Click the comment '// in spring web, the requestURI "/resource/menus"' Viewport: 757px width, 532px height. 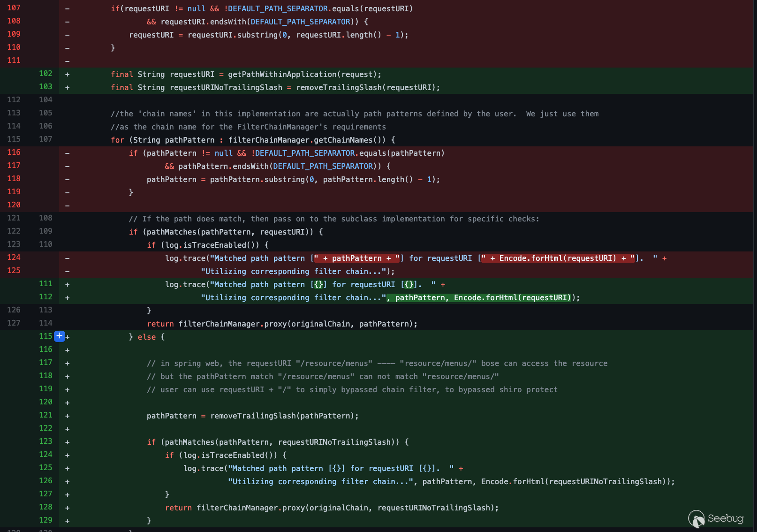[377, 363]
